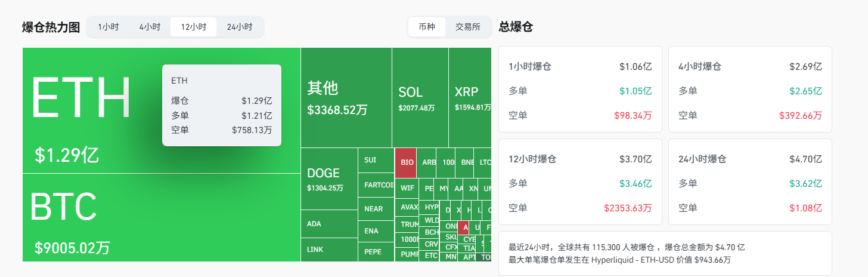The image size is (868, 277).
Task: Click the 24小时 空单 value $1.08亿
Action: point(806,208)
